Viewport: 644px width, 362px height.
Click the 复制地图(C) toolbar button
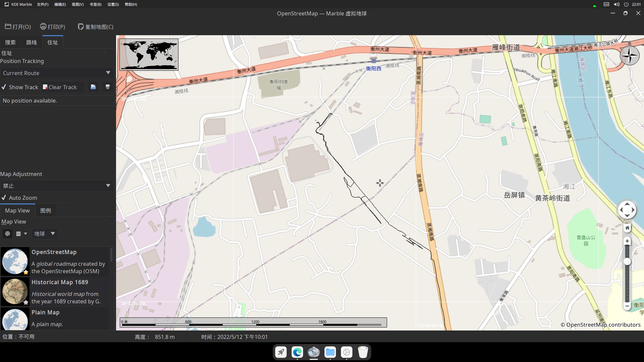pyautogui.click(x=96, y=27)
